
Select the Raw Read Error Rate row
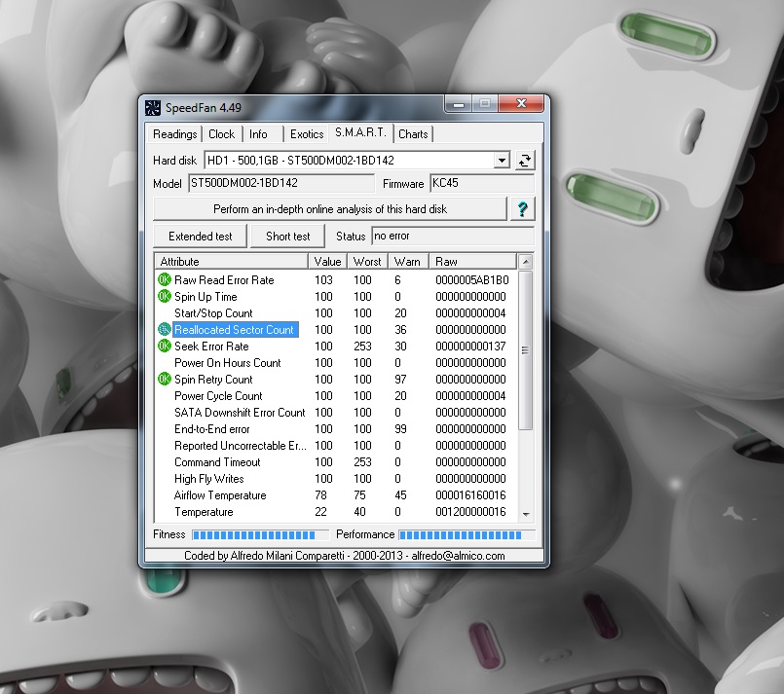(x=335, y=279)
